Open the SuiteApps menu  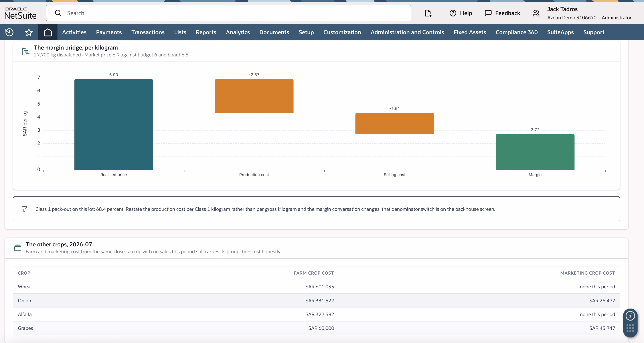560,32
